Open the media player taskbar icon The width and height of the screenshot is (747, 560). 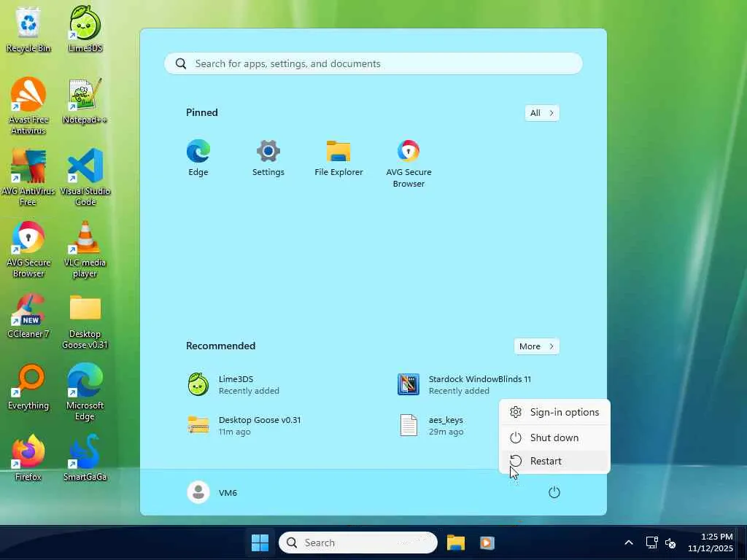[487, 542]
